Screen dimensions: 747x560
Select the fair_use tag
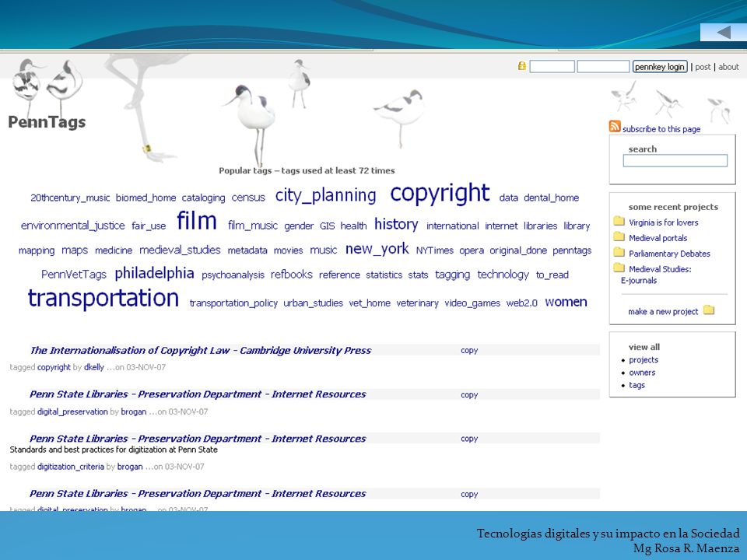point(149,226)
